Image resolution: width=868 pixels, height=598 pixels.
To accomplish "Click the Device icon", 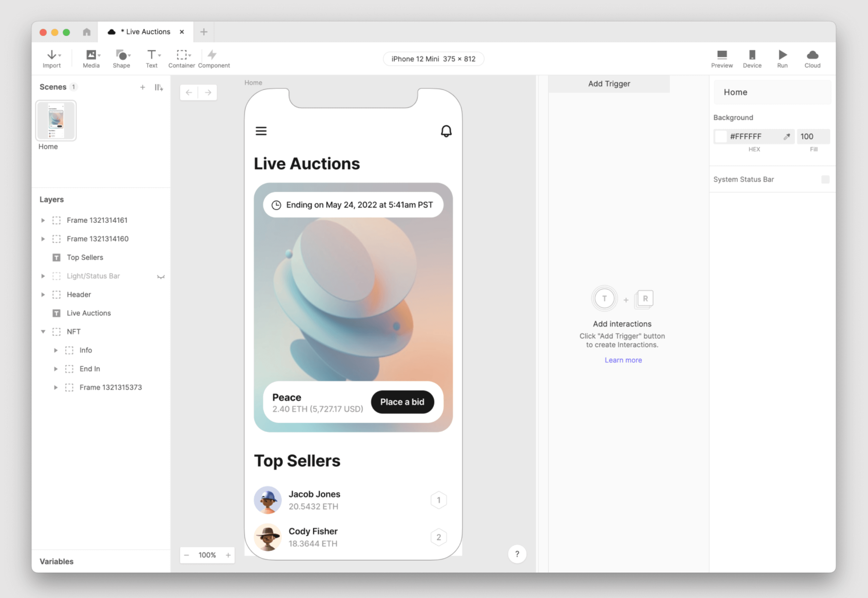I will tap(752, 55).
